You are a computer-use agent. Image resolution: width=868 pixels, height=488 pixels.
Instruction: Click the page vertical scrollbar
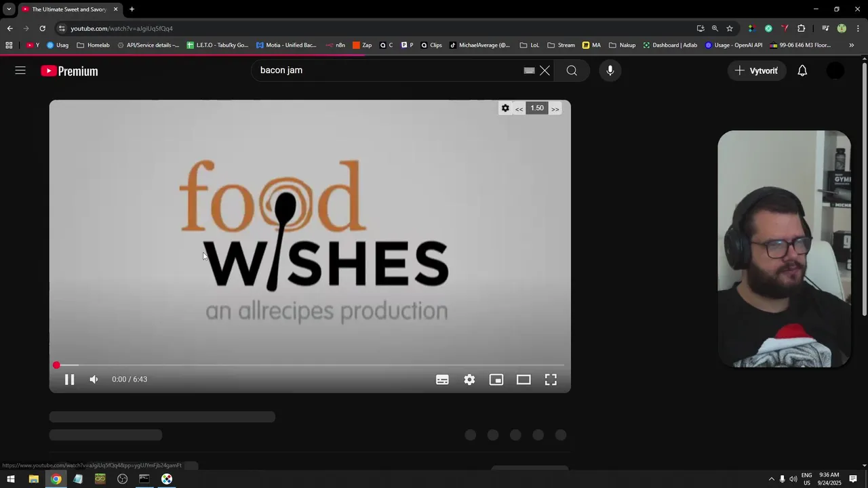864,190
